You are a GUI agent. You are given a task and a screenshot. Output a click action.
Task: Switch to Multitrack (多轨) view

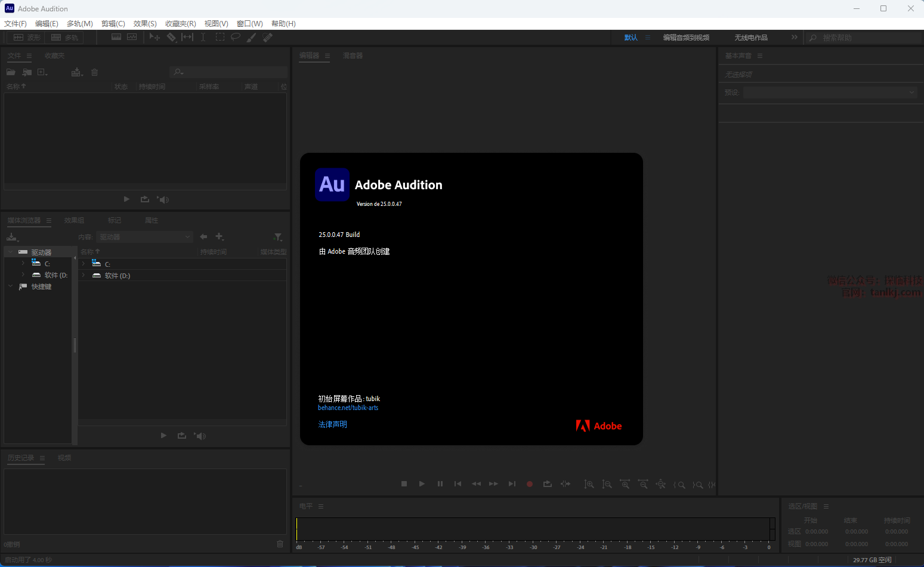(65, 38)
